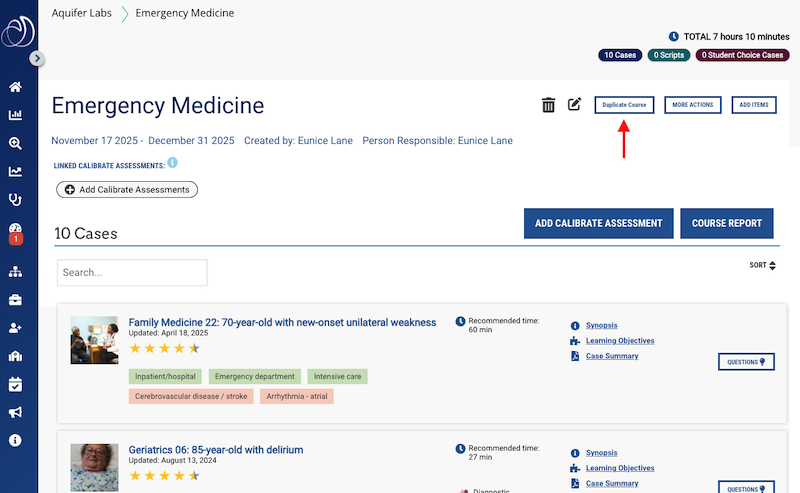Click the Synopsis info icon, Family Medicine 22
The height and width of the screenshot is (493, 800).
pos(575,326)
